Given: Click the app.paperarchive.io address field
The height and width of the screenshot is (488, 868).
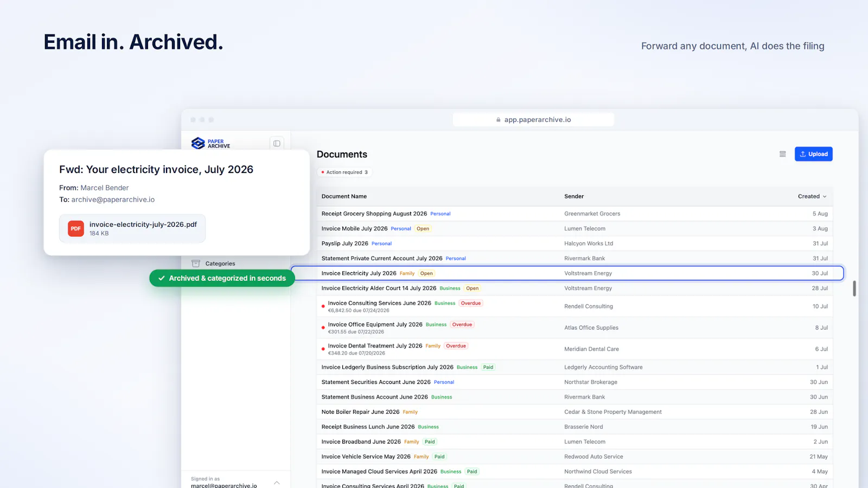Looking at the screenshot, I should click(x=533, y=120).
